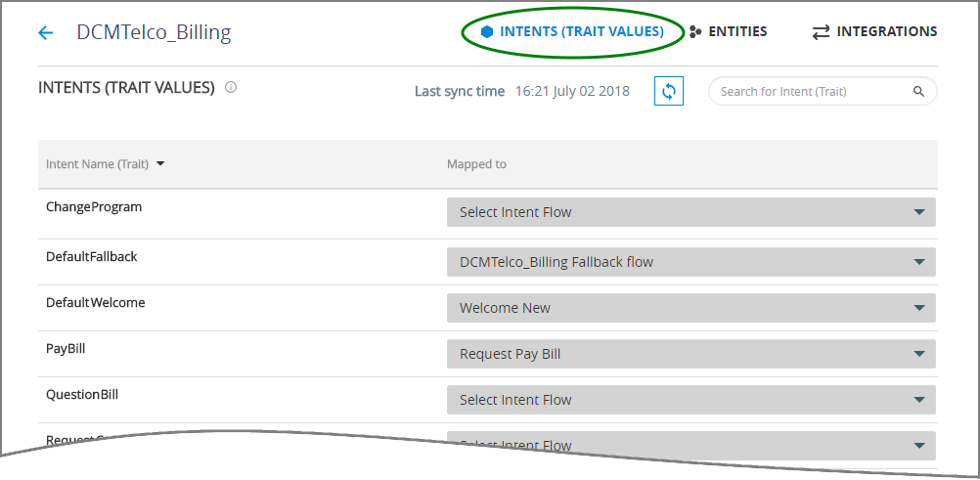This screenshot has width=980, height=480.
Task: Sort by Intent Name (Trait) arrow
Action: pyautogui.click(x=160, y=164)
